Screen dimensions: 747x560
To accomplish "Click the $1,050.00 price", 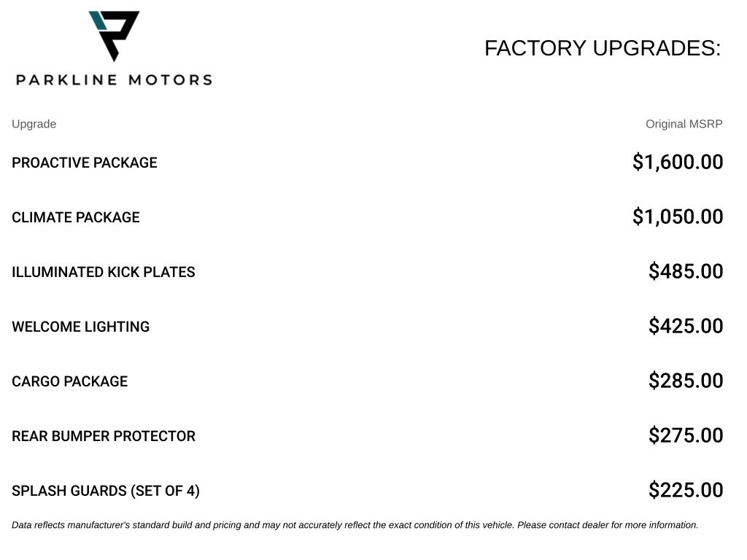I will 678,217.
